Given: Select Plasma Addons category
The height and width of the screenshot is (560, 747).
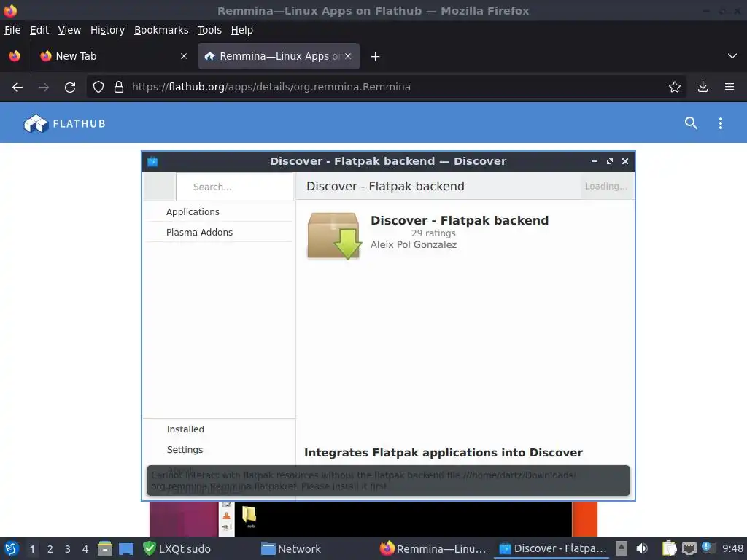Looking at the screenshot, I should click(x=219, y=233).
